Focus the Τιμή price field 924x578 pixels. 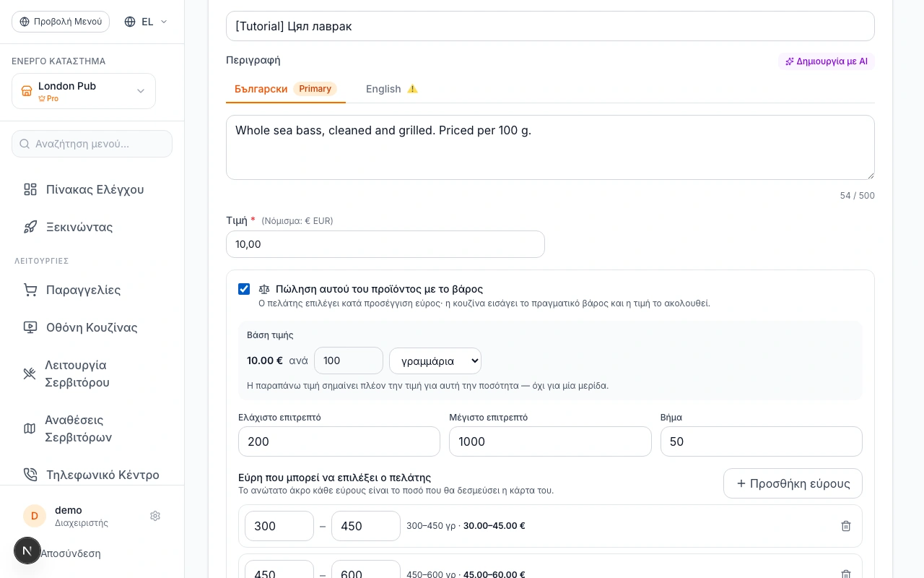tap(385, 244)
